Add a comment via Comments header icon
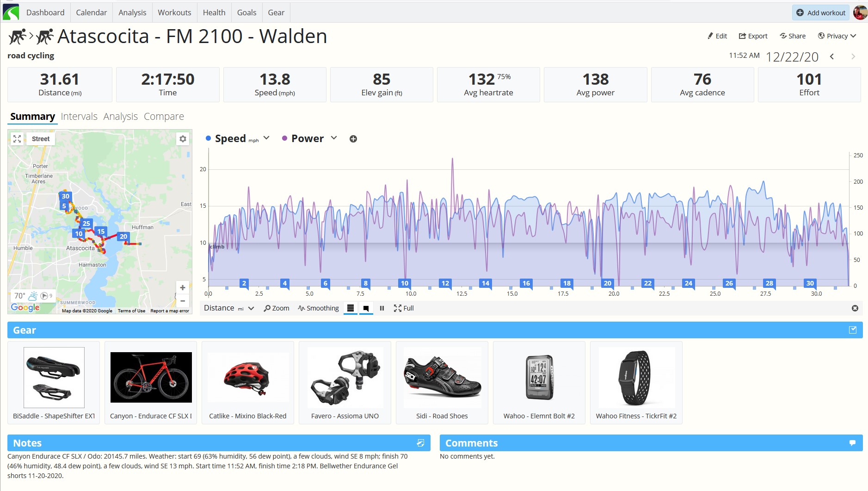The image size is (868, 491). click(x=852, y=443)
